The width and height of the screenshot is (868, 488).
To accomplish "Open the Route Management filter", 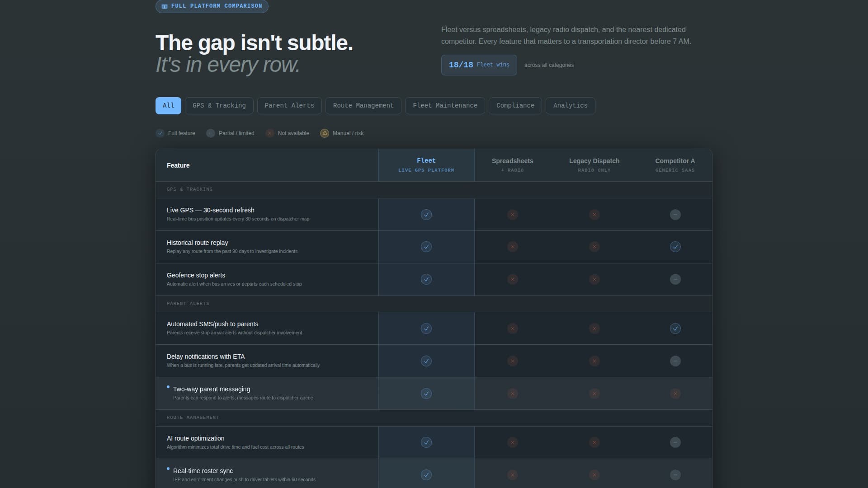I will tap(363, 106).
